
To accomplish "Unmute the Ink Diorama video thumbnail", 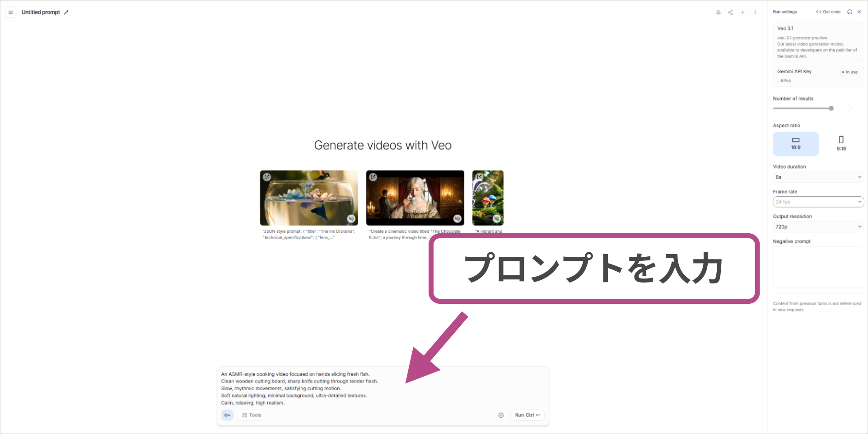I will (x=352, y=218).
